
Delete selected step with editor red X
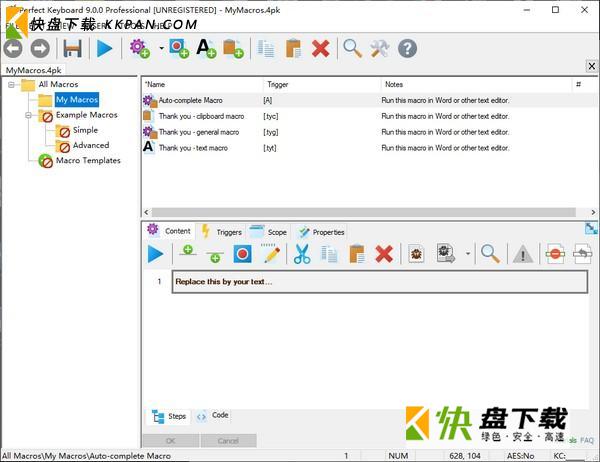click(384, 254)
